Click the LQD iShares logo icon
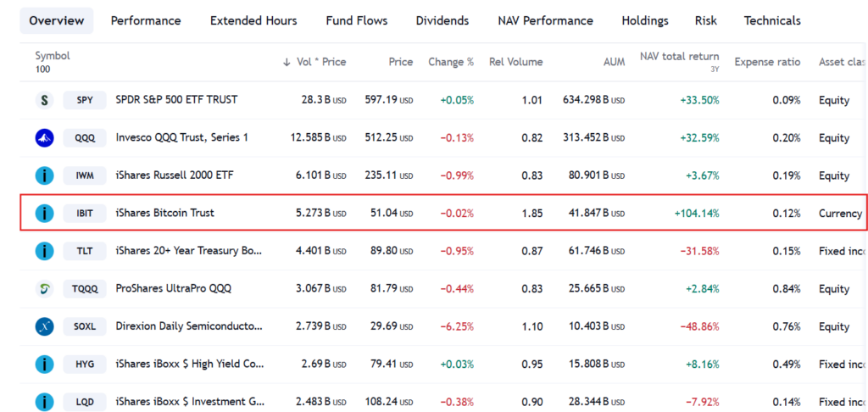868x412 pixels. [44, 402]
